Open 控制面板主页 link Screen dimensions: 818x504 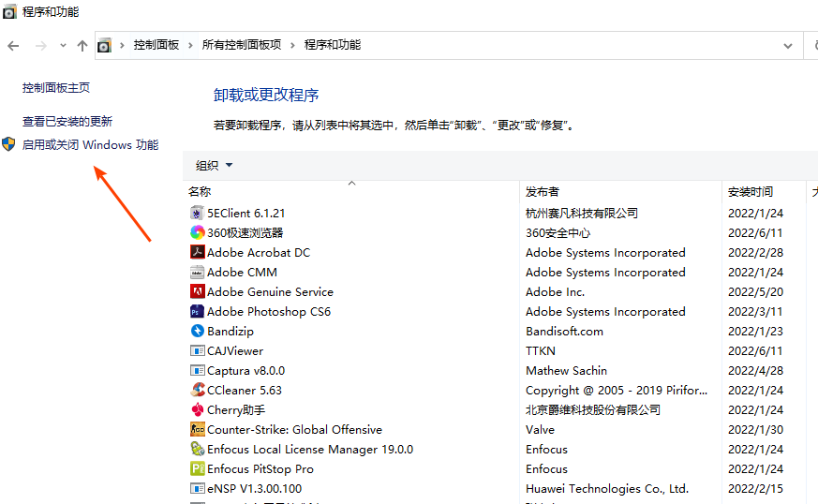pos(56,88)
